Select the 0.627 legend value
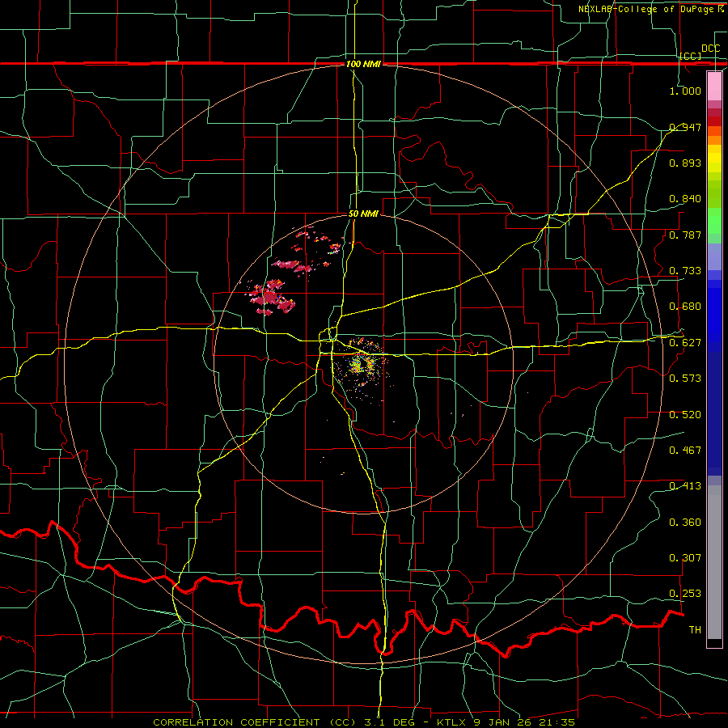The height and width of the screenshot is (728, 728). tap(685, 343)
